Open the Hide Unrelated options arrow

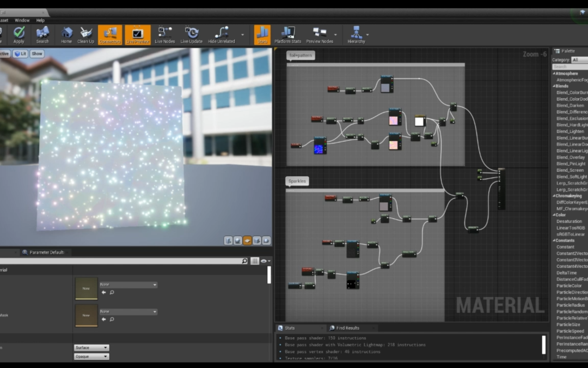(x=243, y=35)
